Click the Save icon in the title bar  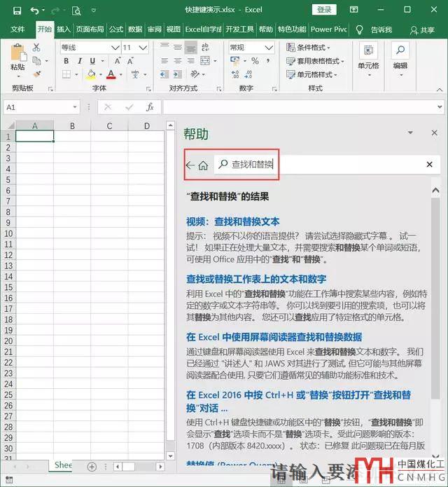(x=17, y=11)
